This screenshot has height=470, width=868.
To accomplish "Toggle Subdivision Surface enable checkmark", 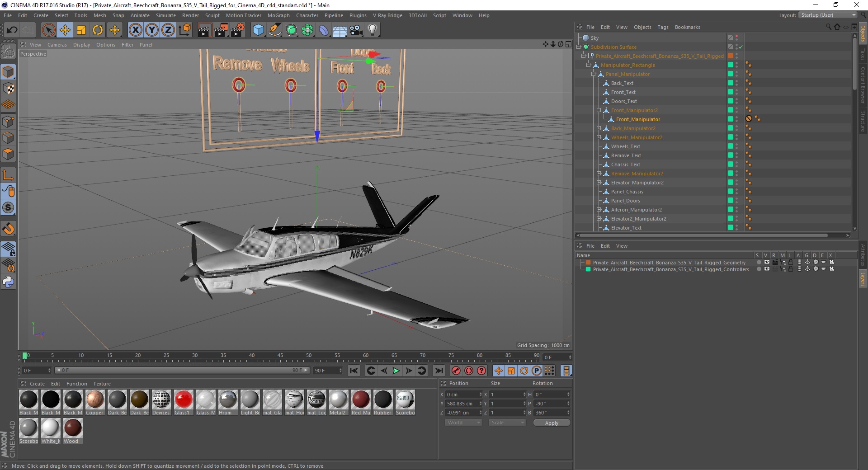I will pos(741,47).
